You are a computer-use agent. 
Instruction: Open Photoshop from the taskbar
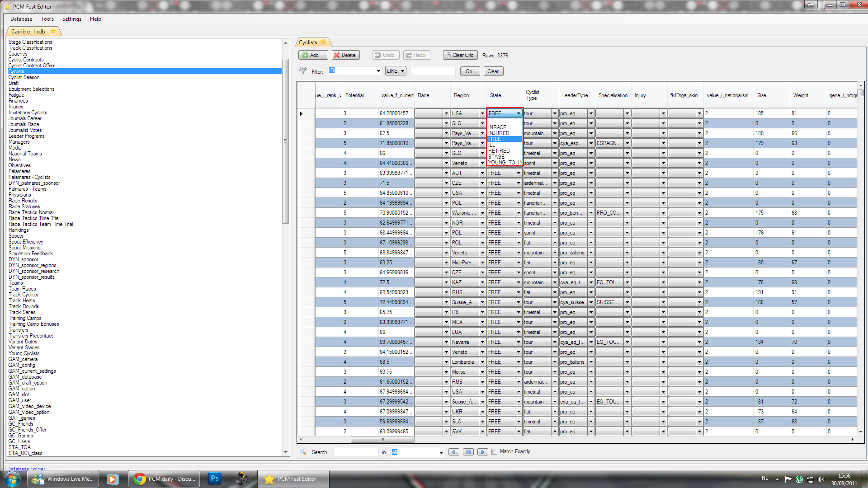coord(214,479)
